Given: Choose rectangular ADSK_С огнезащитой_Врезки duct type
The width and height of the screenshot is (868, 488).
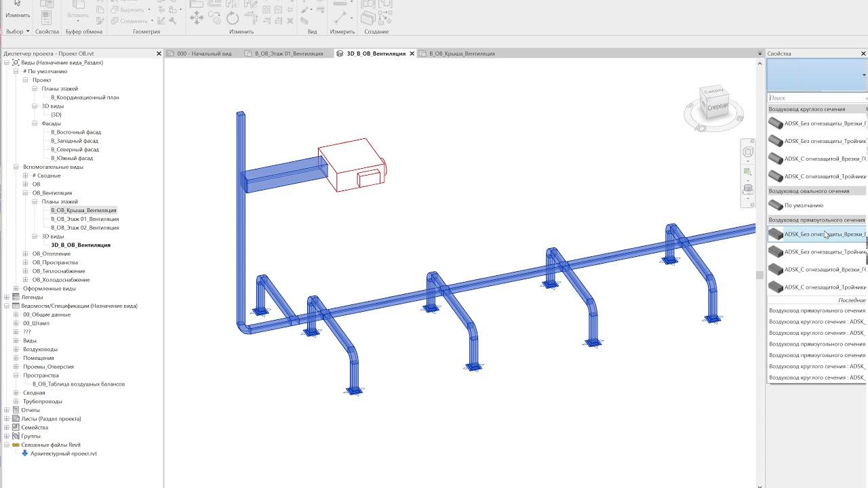Looking at the screenshot, I should 817,270.
